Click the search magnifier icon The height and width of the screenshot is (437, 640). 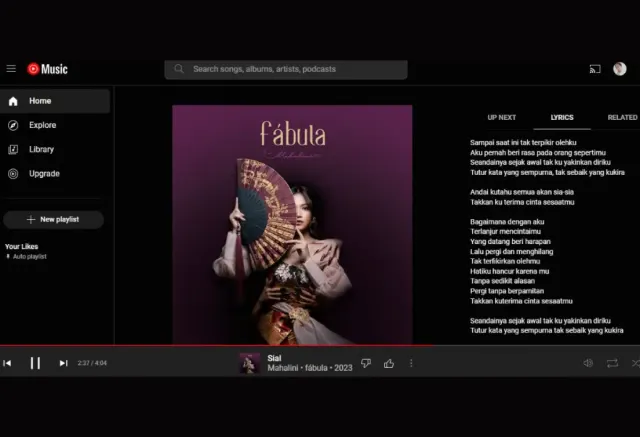(179, 69)
